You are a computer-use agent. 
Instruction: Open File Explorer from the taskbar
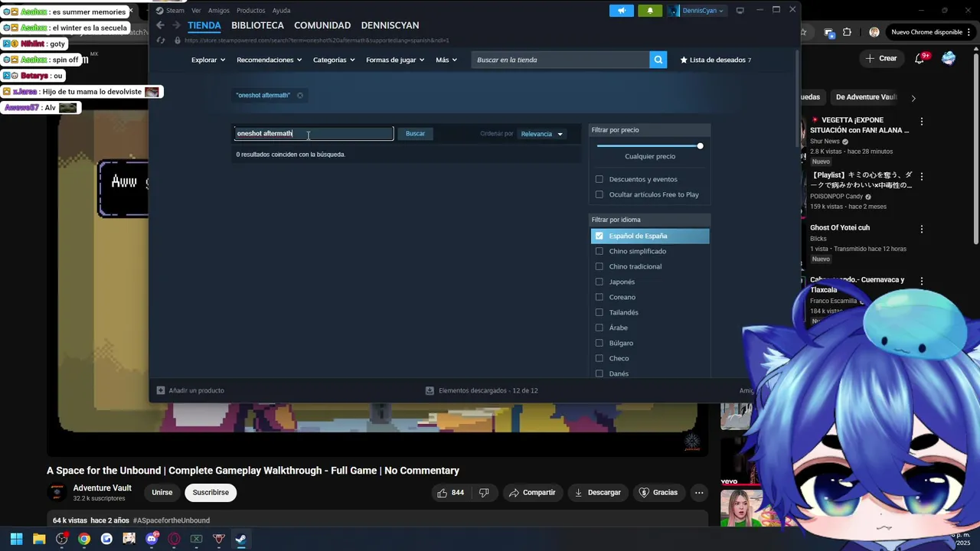(39, 539)
